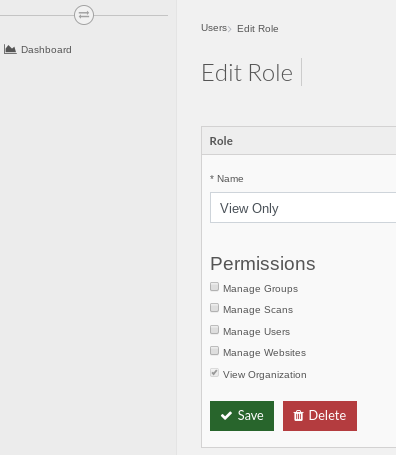The width and height of the screenshot is (396, 455).
Task: Click the Name field label
Action: pos(227,179)
